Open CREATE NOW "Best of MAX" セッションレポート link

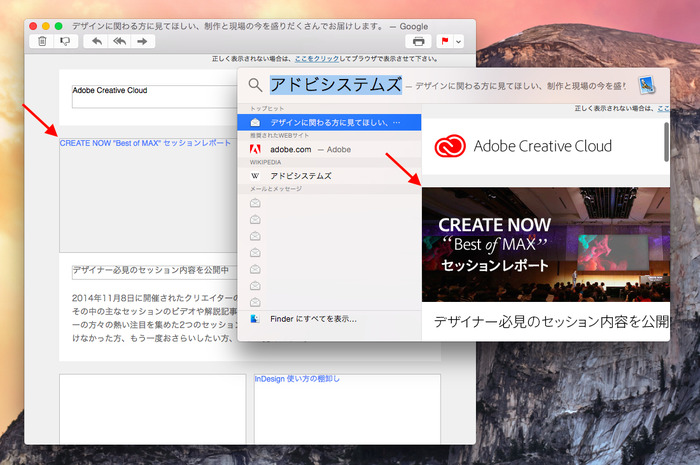coord(145,143)
